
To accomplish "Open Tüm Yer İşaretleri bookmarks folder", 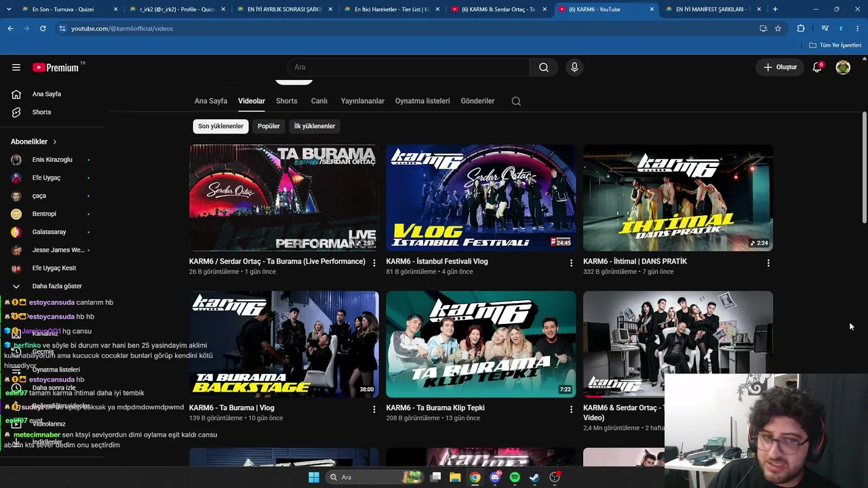I will point(835,45).
